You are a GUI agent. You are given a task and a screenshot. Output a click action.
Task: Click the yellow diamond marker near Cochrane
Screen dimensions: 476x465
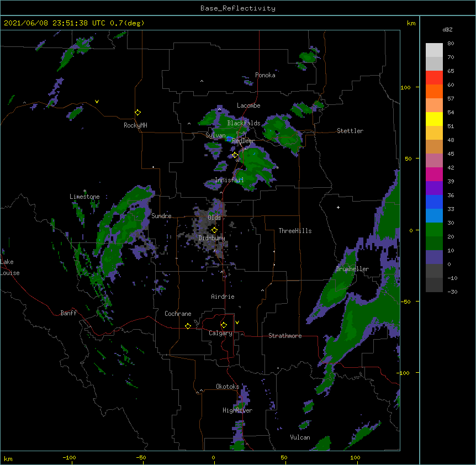point(188,326)
